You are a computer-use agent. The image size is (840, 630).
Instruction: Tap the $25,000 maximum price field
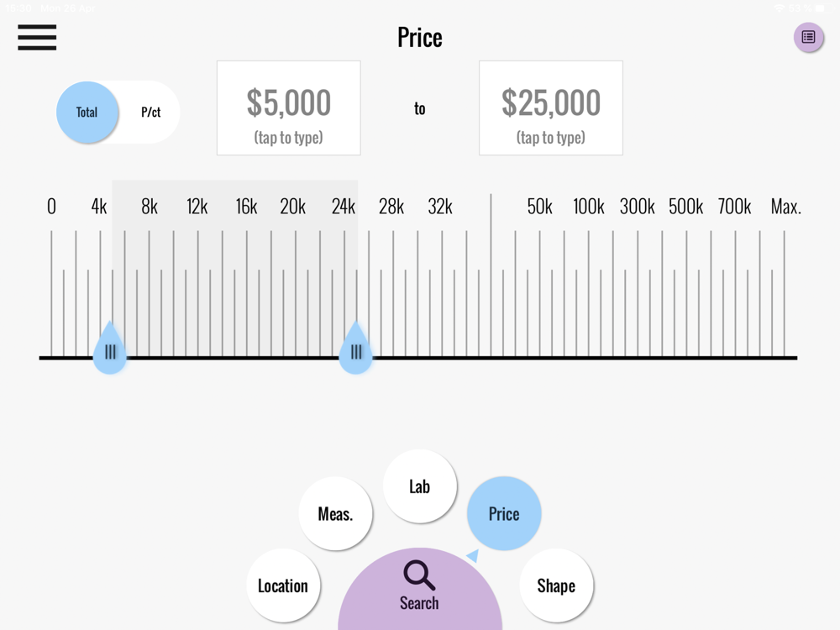tap(551, 108)
